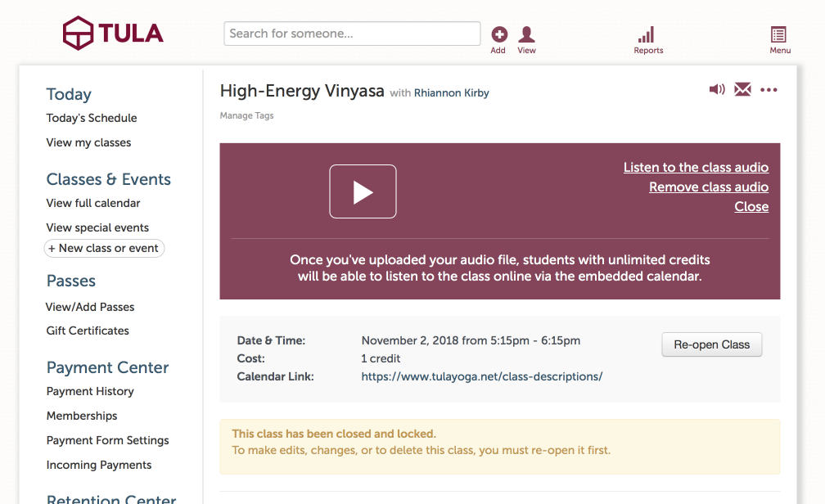
Task: Click the Close link in audio panel
Action: [x=751, y=207]
